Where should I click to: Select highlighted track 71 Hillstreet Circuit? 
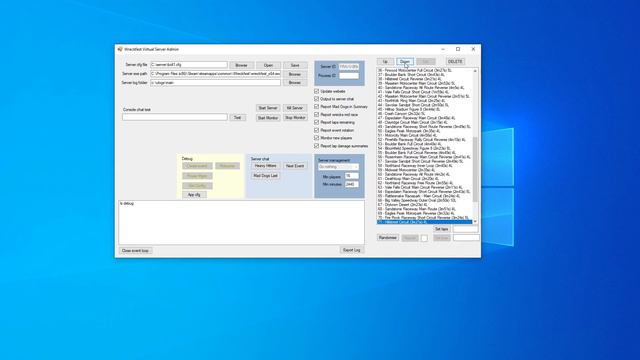(x=424, y=222)
